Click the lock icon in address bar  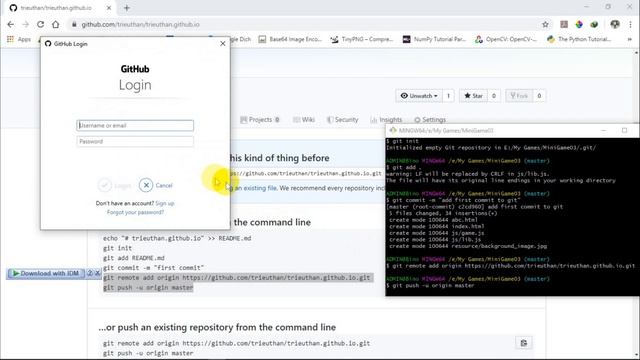(74, 24)
